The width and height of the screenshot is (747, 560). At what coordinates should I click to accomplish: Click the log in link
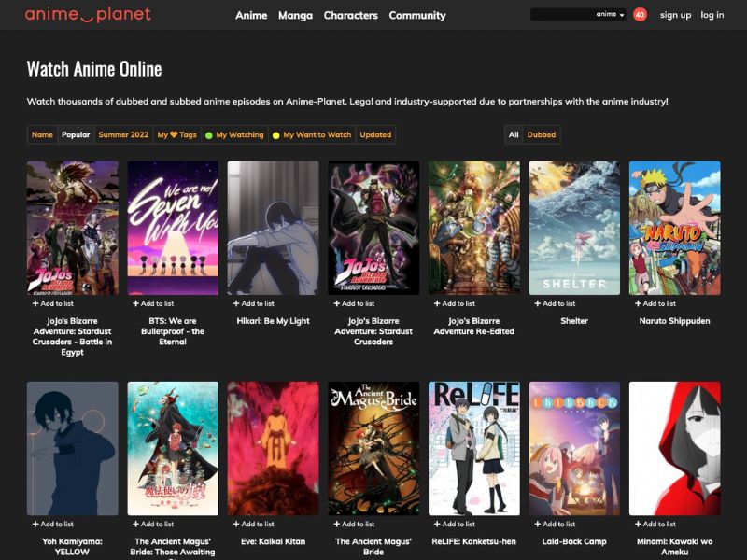[x=712, y=15]
